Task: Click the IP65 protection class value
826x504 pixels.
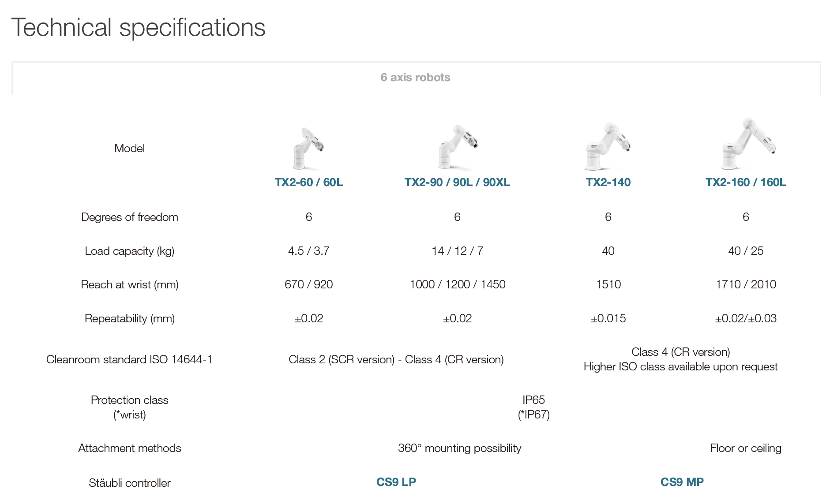Action: [533, 400]
